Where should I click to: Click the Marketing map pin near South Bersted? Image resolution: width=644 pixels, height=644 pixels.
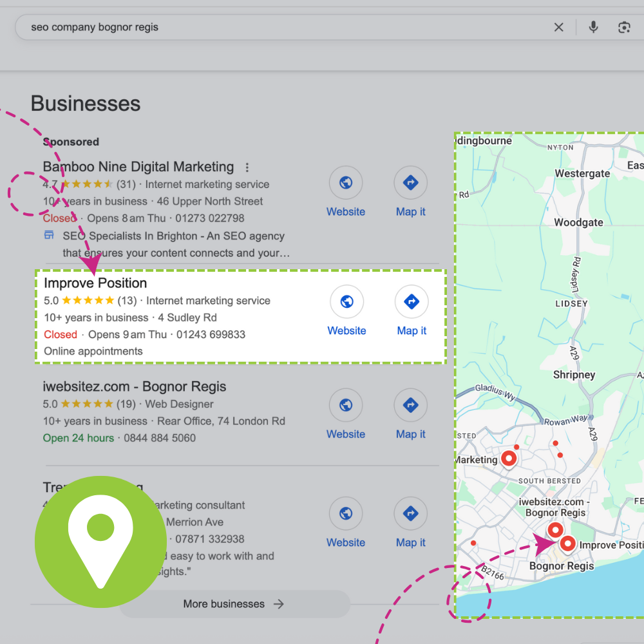click(509, 459)
